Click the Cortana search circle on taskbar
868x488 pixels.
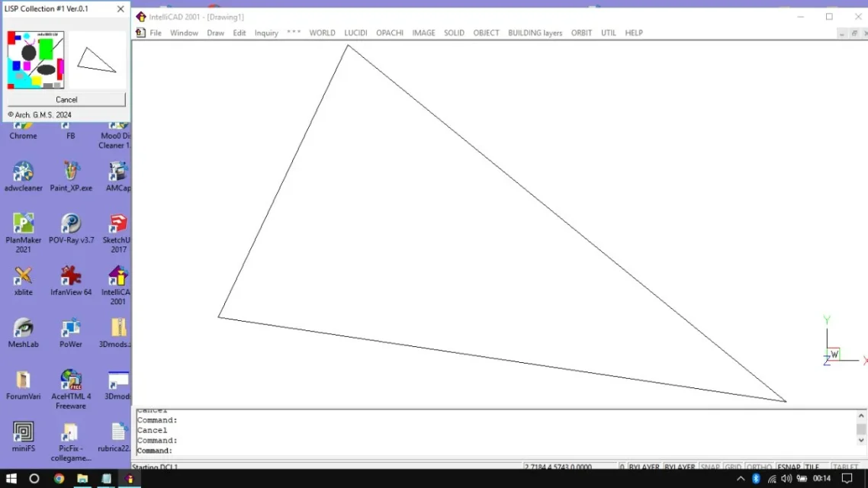point(34,479)
